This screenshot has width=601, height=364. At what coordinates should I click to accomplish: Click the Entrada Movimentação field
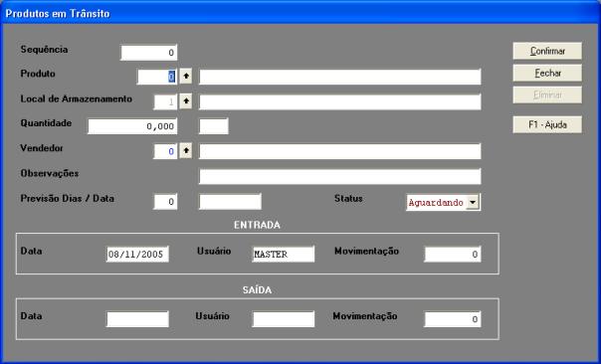(453, 254)
